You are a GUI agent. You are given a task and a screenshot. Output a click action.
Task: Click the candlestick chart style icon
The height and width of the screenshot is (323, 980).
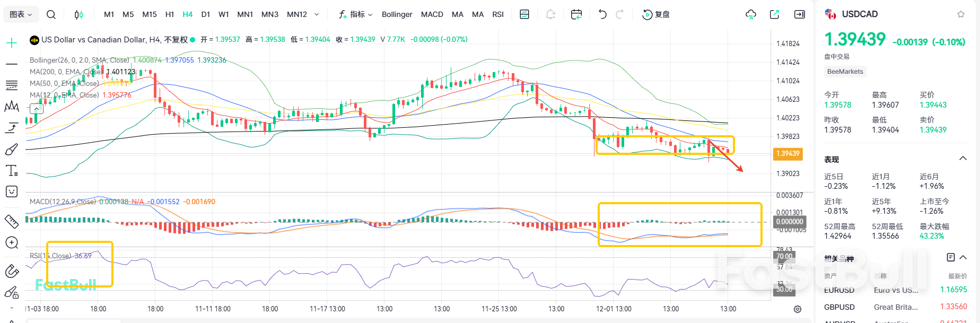tap(79, 14)
